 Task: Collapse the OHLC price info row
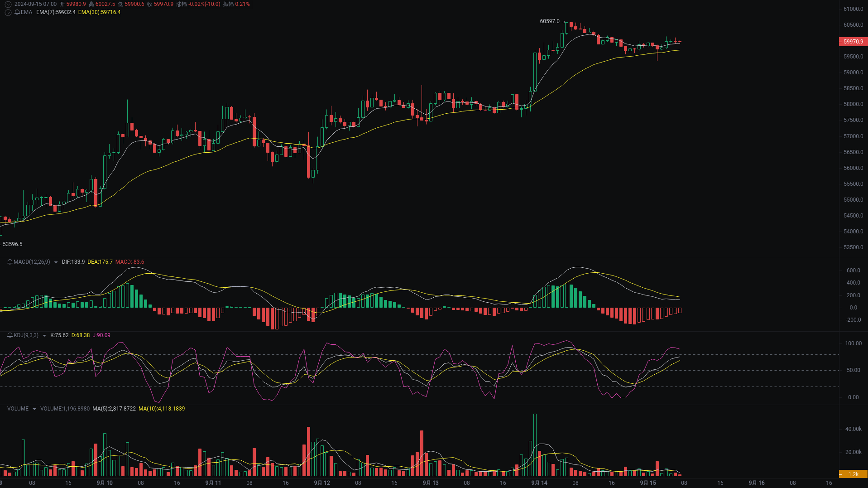8,4
